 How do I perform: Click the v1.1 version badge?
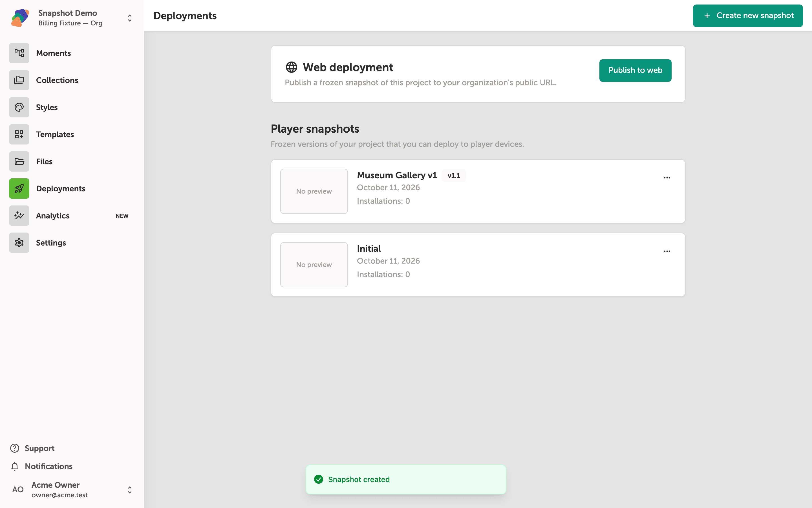pyautogui.click(x=454, y=175)
